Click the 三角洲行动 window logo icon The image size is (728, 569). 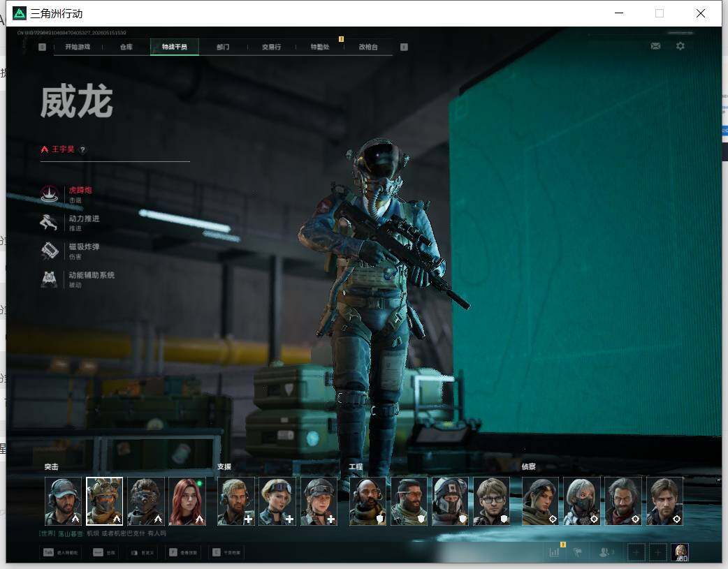pyautogui.click(x=20, y=13)
